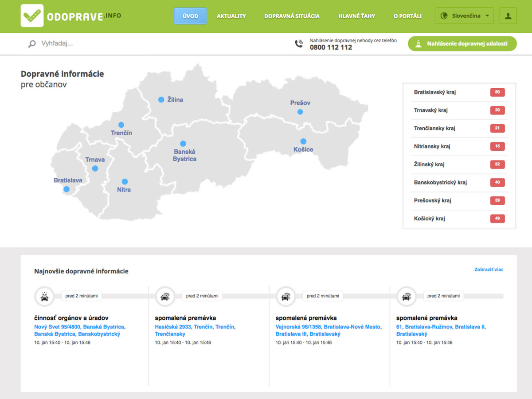Click the red badge 80 for Bratislavský kraj
The image size is (532, 399).
pos(497,92)
